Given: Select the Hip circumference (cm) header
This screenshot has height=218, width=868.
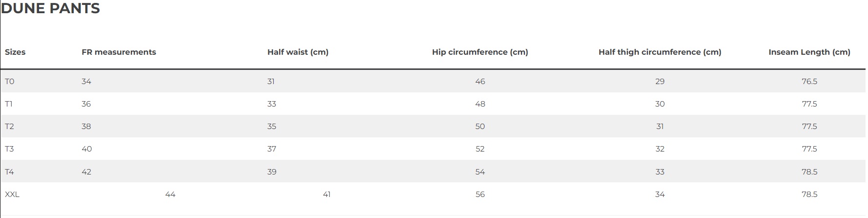Looking at the screenshot, I should (x=480, y=52).
